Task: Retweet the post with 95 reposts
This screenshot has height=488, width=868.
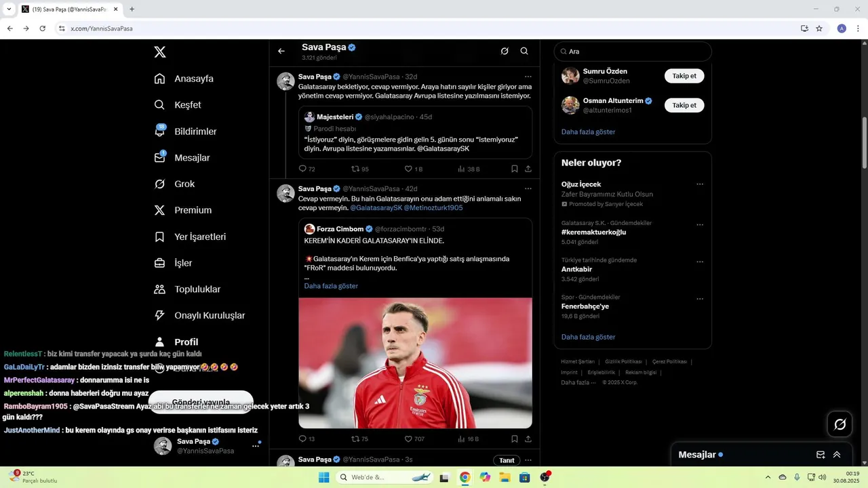Action: click(x=359, y=169)
